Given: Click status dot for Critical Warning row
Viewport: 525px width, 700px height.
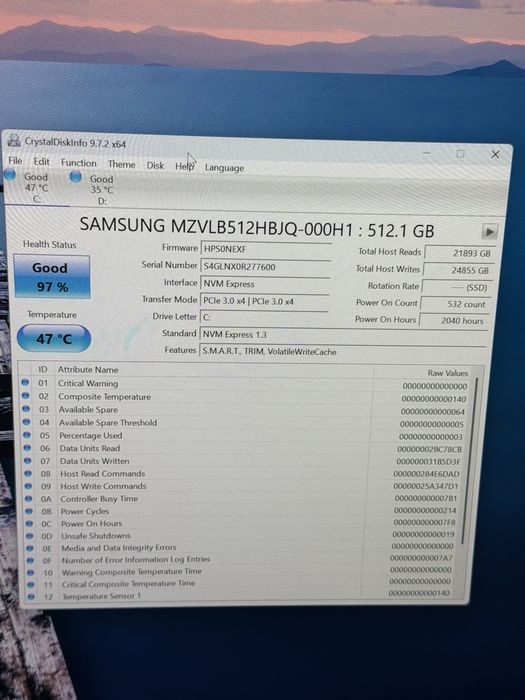Looking at the screenshot, I should pos(25,383).
